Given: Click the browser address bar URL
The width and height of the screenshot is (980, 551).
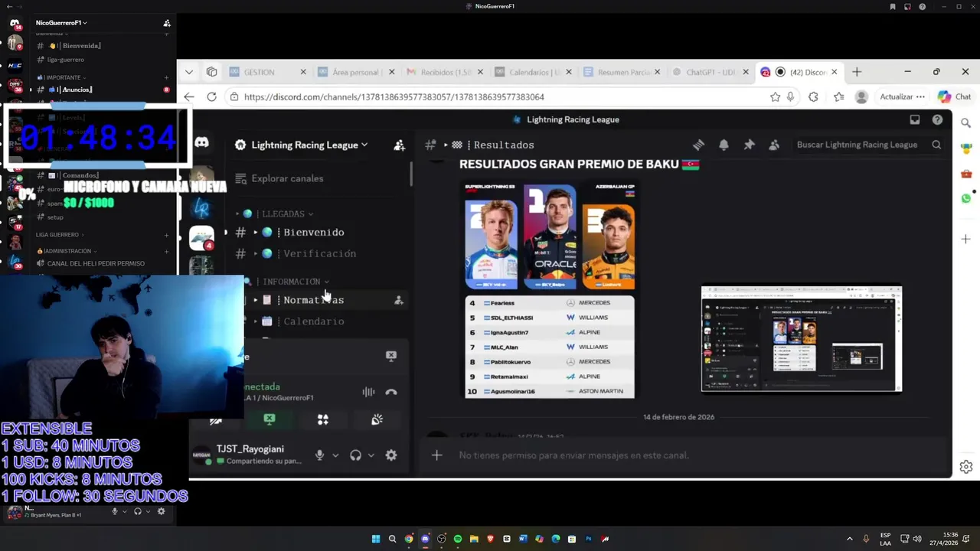Looking at the screenshot, I should click(394, 97).
